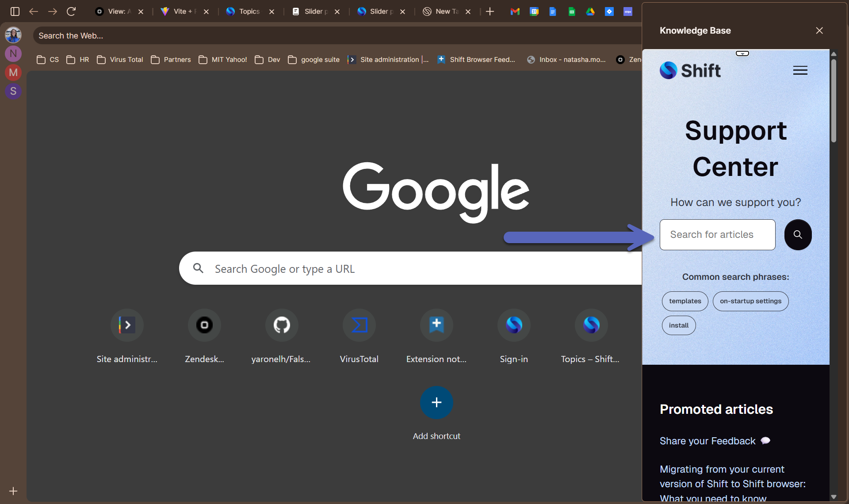Image resolution: width=849 pixels, height=504 pixels.
Task: Close the Knowledge Base panel
Action: 819,31
